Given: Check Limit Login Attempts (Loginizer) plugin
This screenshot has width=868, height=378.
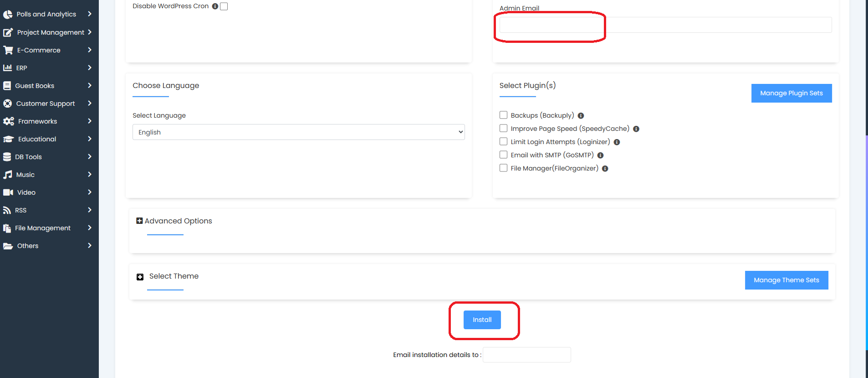Looking at the screenshot, I should click(x=503, y=141).
